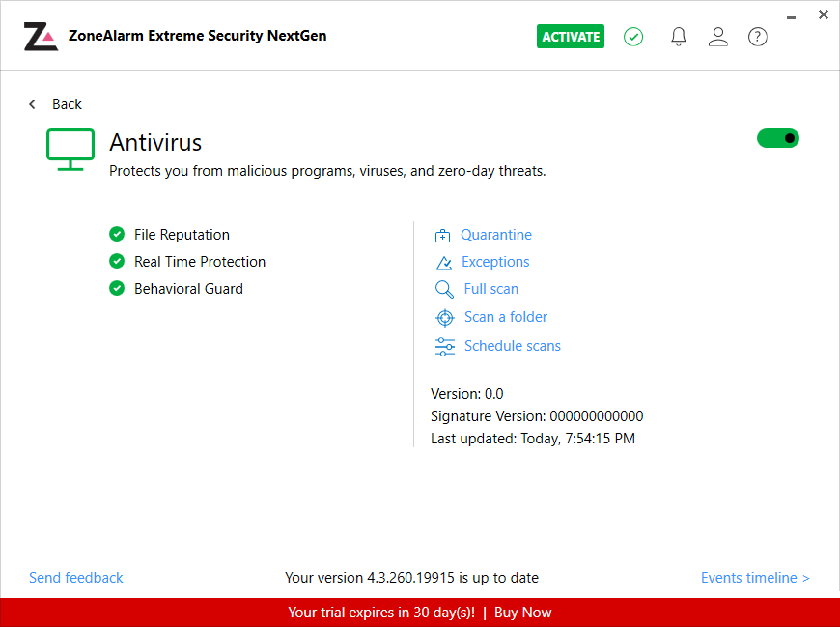Click the Scan a folder target icon
The width and height of the screenshot is (840, 627).
[444, 318]
